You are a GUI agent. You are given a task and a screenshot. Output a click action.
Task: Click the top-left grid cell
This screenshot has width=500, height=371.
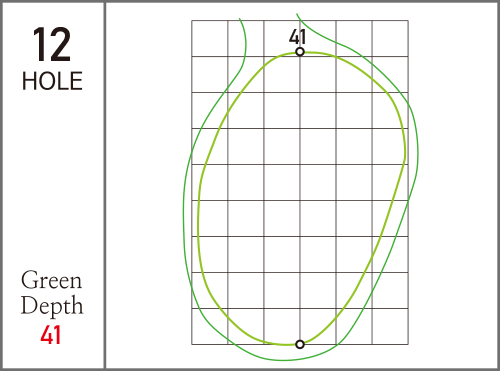pos(210,39)
